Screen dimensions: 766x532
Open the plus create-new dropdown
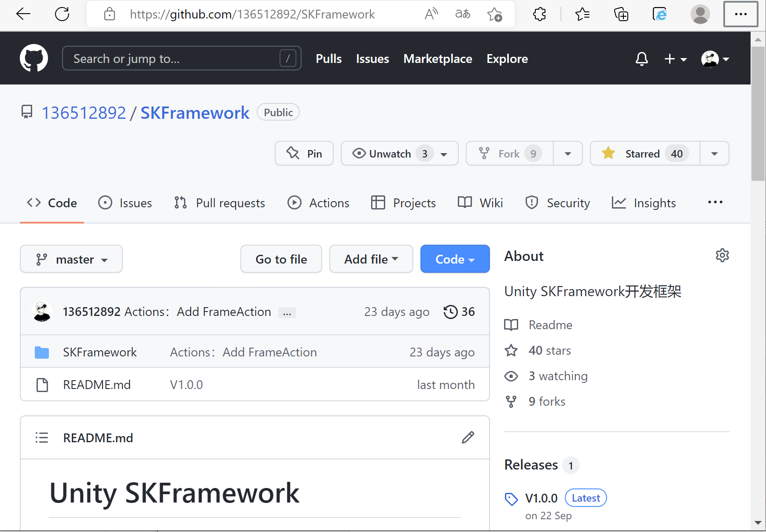point(675,59)
